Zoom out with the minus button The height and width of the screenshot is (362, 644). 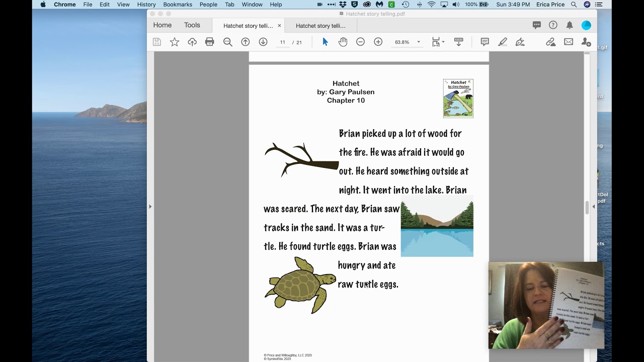pyautogui.click(x=360, y=42)
